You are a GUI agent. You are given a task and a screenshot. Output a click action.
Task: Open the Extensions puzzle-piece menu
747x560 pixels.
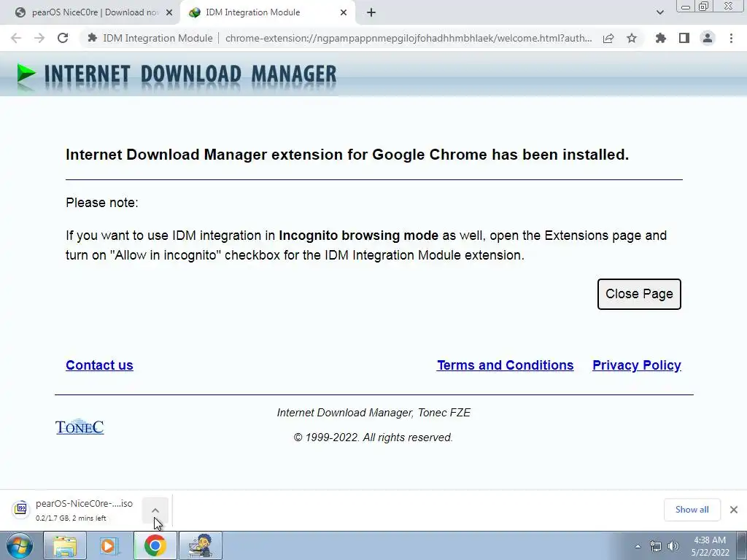661,38
